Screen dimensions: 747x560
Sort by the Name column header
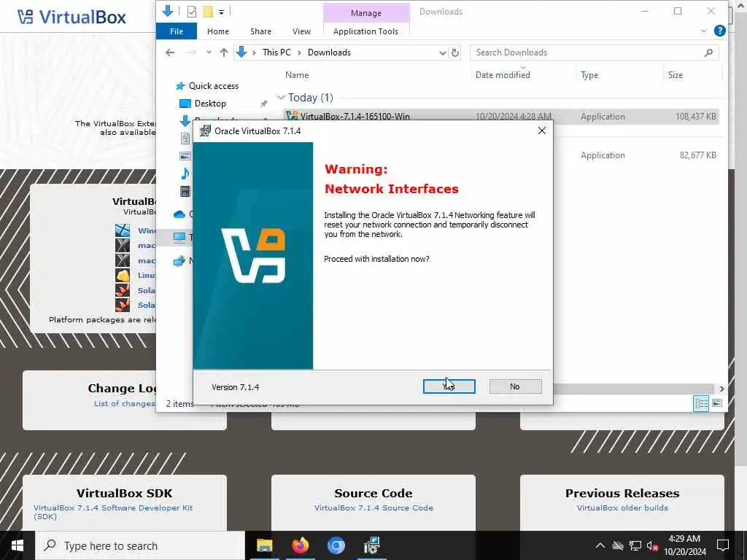tap(297, 75)
